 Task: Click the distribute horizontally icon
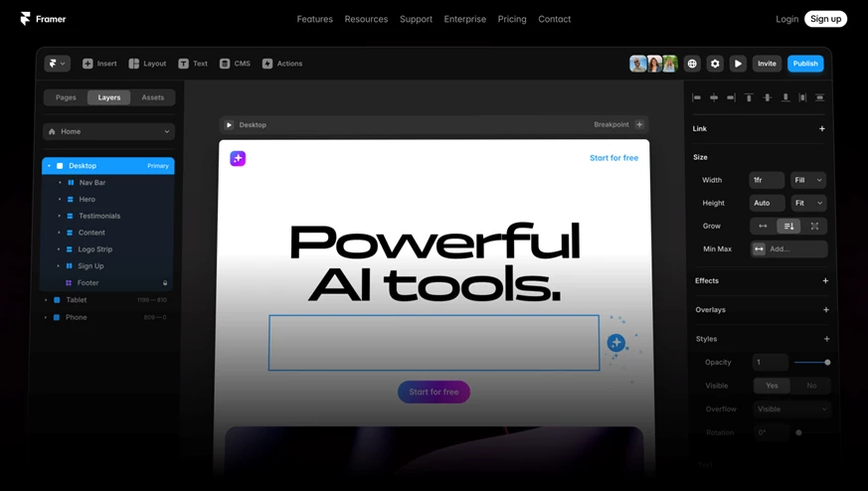pos(802,97)
